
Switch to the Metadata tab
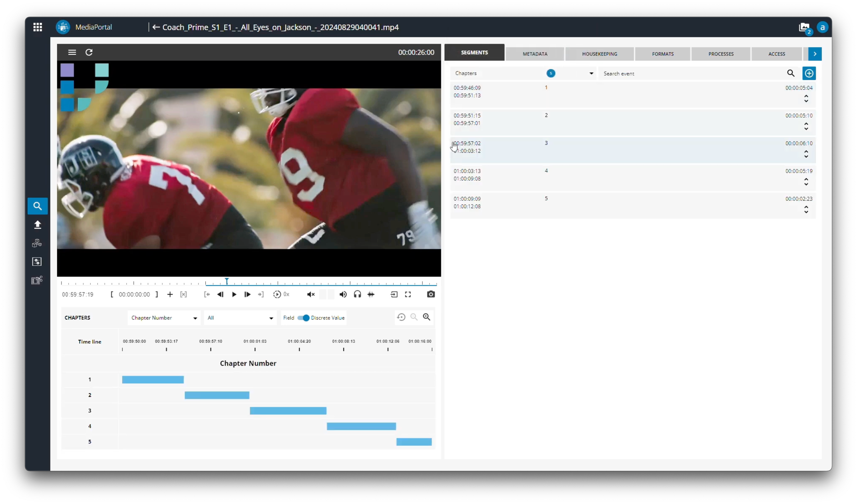535,54
